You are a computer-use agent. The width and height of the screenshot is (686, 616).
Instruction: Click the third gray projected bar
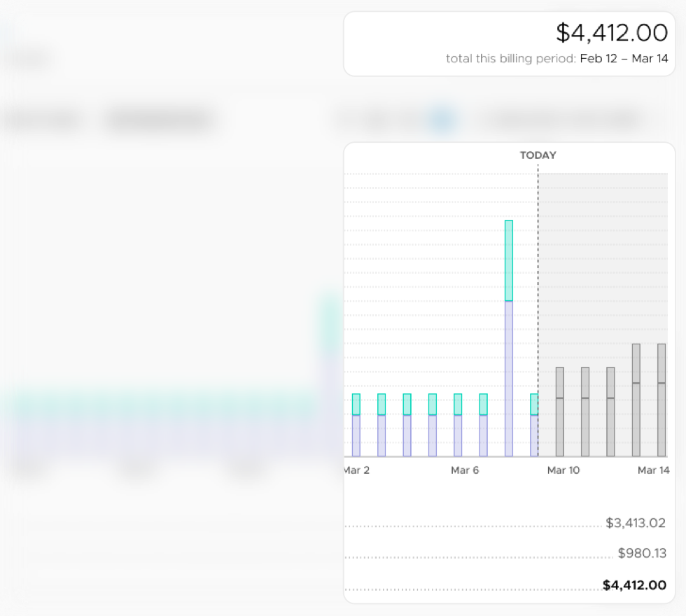click(610, 412)
